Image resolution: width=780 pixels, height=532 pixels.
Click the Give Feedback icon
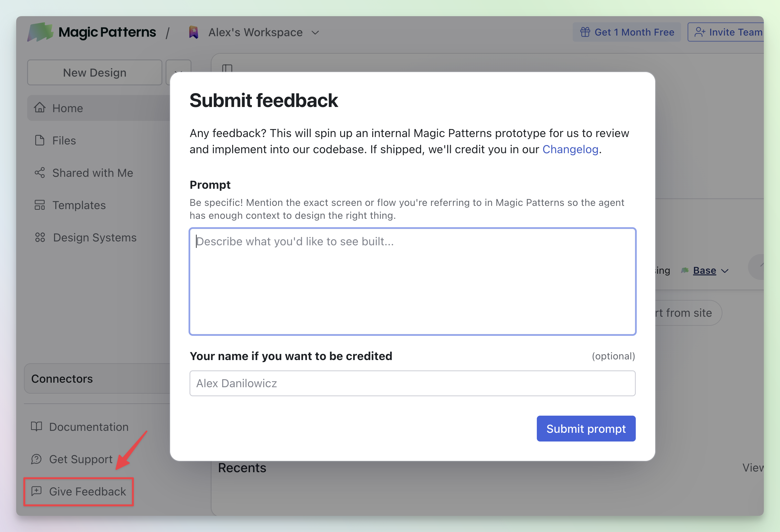coord(36,491)
